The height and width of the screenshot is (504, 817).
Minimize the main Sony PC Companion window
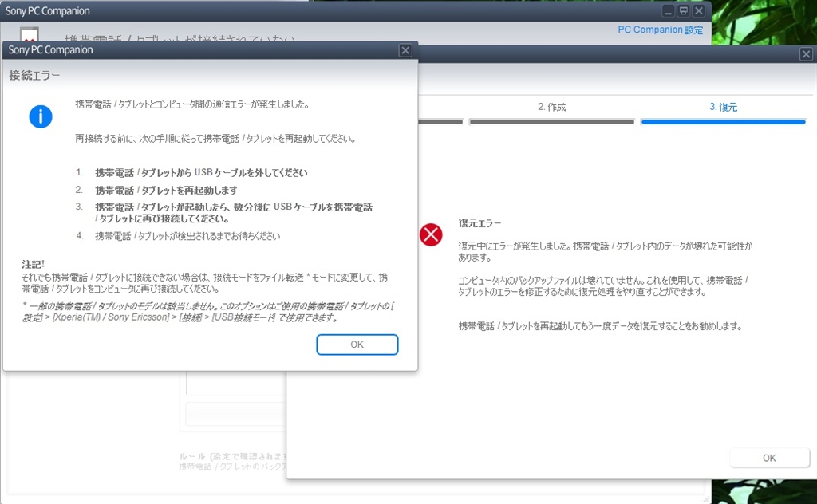click(x=669, y=11)
